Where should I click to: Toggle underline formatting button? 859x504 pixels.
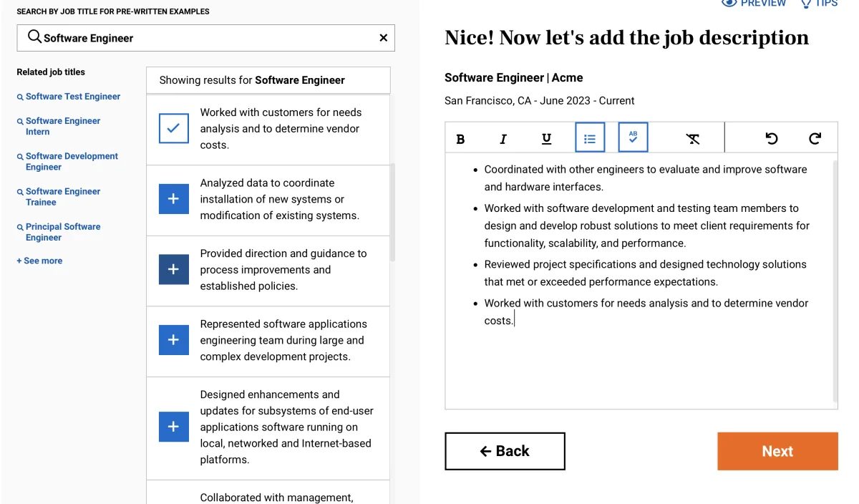(546, 139)
